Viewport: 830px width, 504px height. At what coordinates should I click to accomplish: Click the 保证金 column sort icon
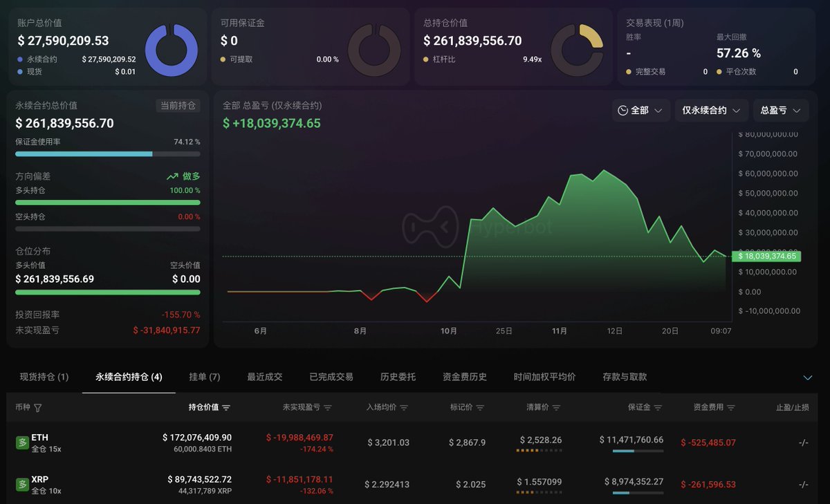click(658, 408)
